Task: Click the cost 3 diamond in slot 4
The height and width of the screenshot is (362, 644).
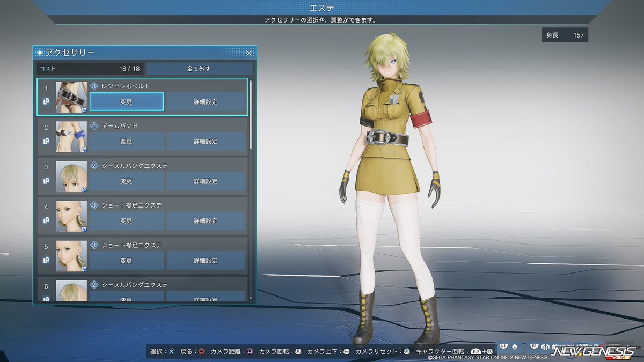Action: pyautogui.click(x=94, y=205)
